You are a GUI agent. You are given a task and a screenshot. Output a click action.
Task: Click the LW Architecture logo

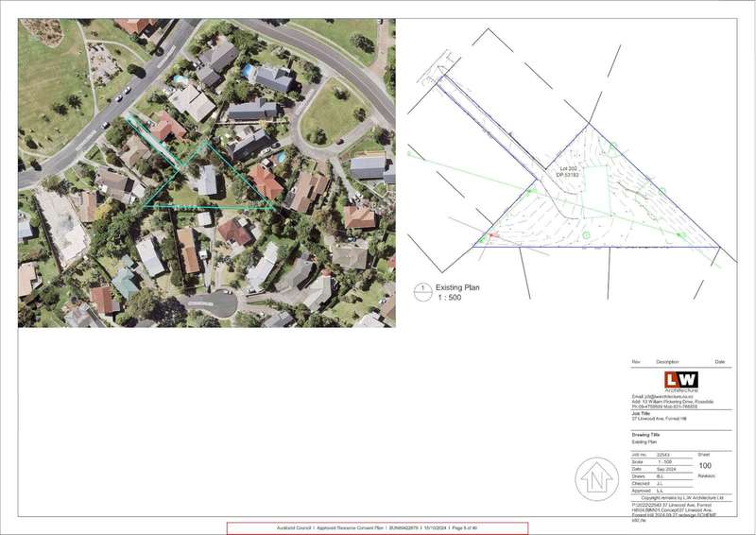(680, 381)
